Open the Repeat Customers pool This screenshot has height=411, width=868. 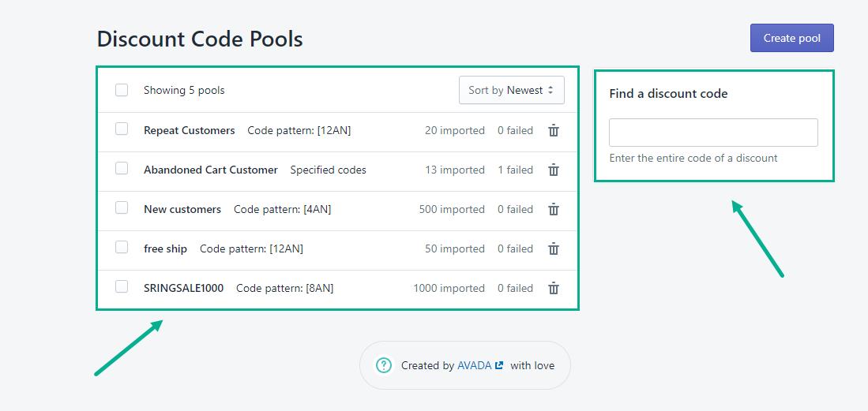pyautogui.click(x=190, y=130)
